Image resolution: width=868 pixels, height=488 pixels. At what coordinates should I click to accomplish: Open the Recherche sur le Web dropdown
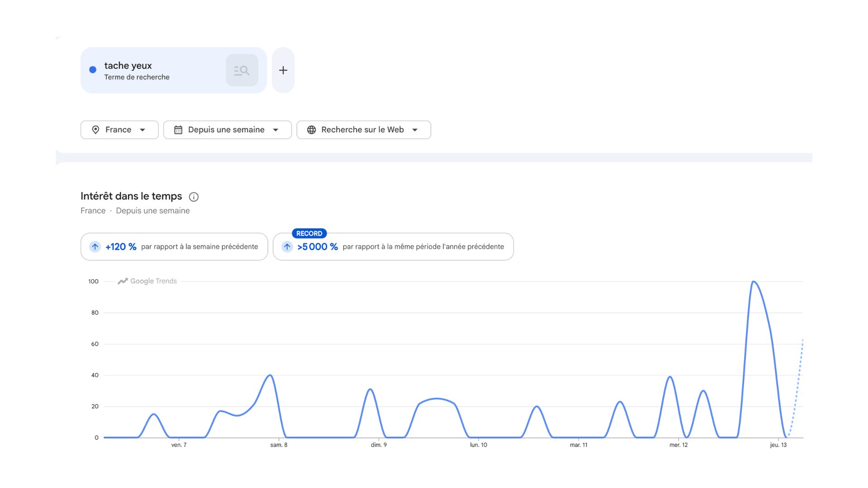click(364, 130)
